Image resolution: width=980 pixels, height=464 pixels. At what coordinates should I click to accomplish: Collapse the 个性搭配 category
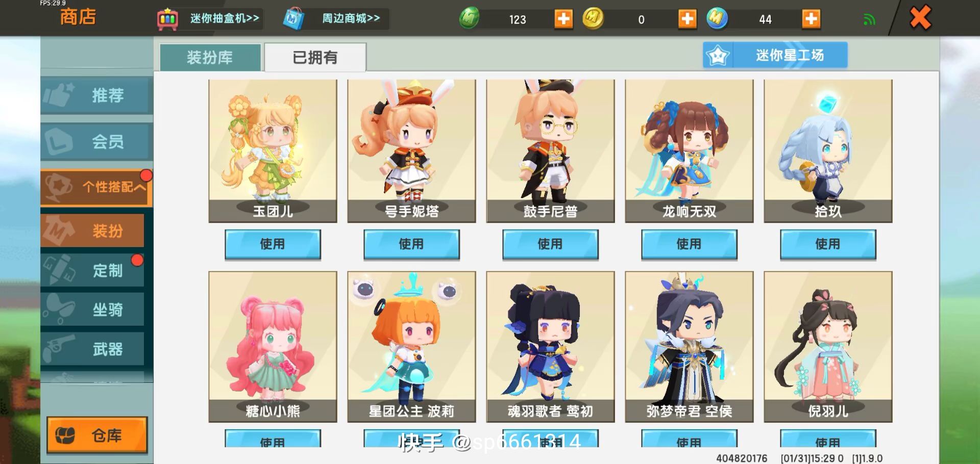tap(96, 187)
